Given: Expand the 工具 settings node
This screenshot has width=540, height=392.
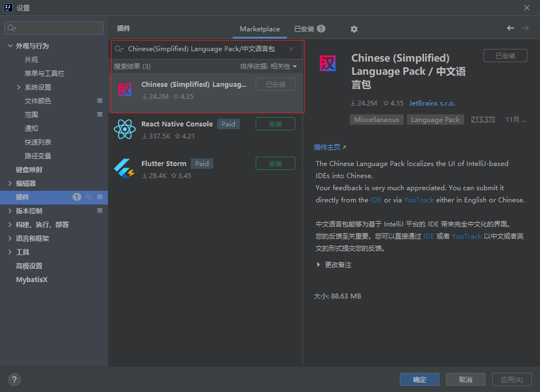Looking at the screenshot, I should click(x=10, y=252).
